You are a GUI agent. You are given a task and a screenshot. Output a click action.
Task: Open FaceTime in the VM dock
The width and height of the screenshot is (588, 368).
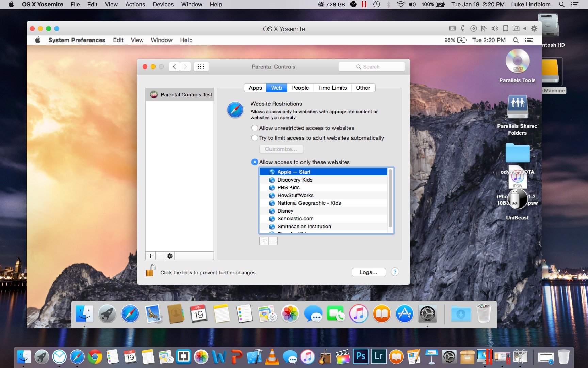[336, 314]
